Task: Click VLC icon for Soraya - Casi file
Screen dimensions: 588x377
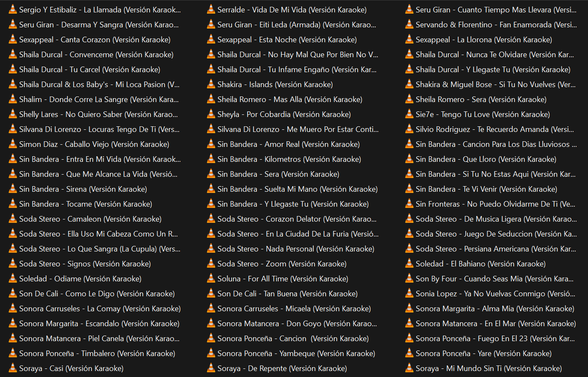Action: point(13,368)
